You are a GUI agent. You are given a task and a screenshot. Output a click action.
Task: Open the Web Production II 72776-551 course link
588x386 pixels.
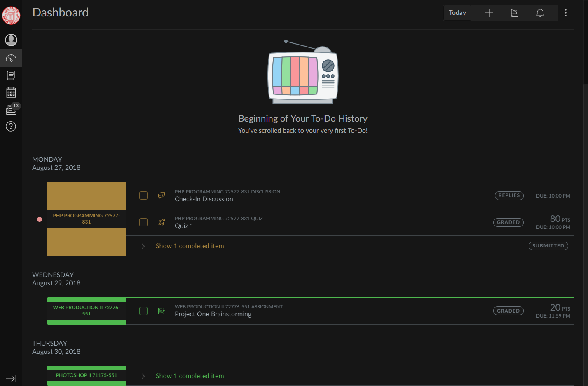click(x=86, y=311)
